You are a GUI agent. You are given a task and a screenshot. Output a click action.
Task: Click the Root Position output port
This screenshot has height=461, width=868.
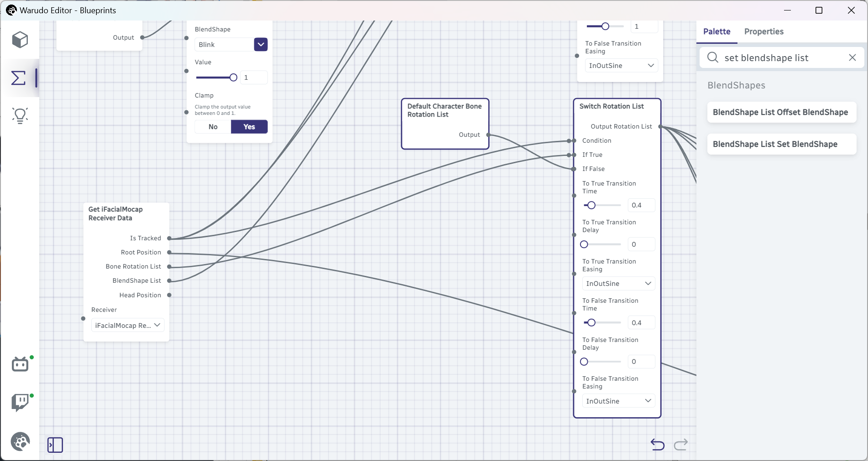[x=169, y=252]
